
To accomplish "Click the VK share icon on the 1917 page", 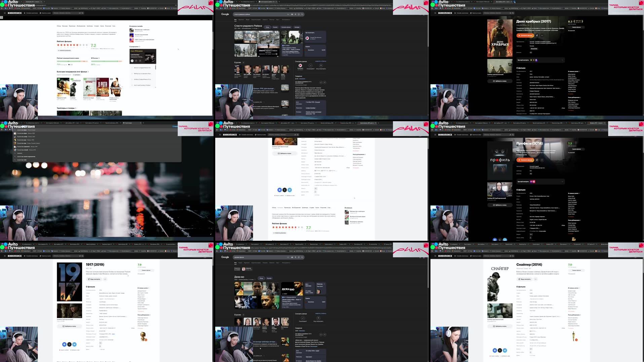I will pyautogui.click(x=64, y=344).
